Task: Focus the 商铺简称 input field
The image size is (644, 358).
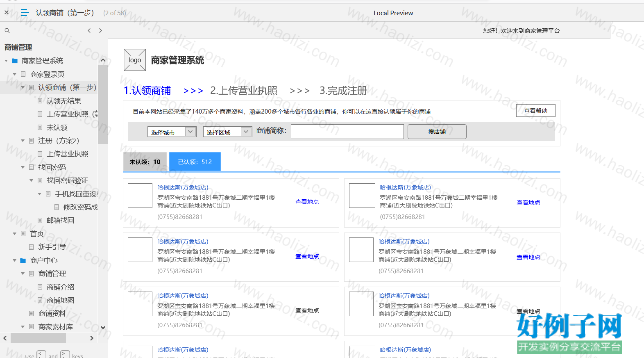Action: [347, 132]
